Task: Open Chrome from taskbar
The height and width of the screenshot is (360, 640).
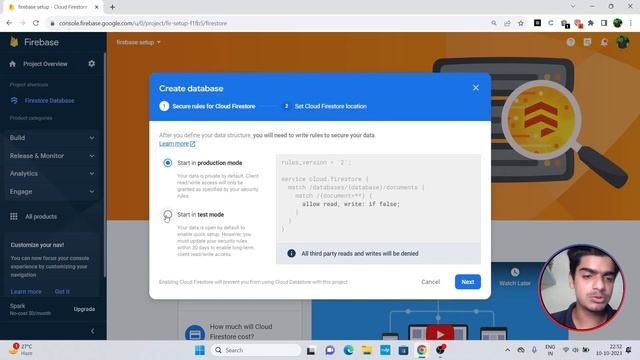Action: pos(422,350)
